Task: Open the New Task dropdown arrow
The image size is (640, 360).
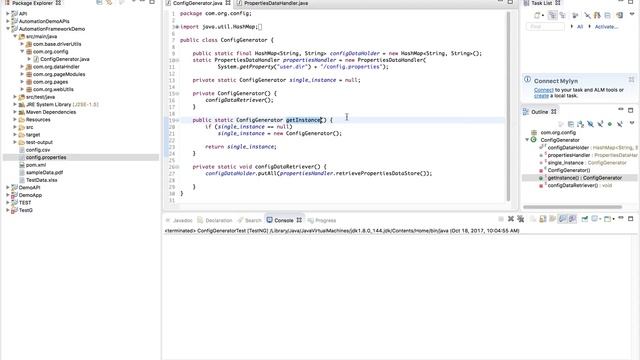Action: [x=543, y=16]
